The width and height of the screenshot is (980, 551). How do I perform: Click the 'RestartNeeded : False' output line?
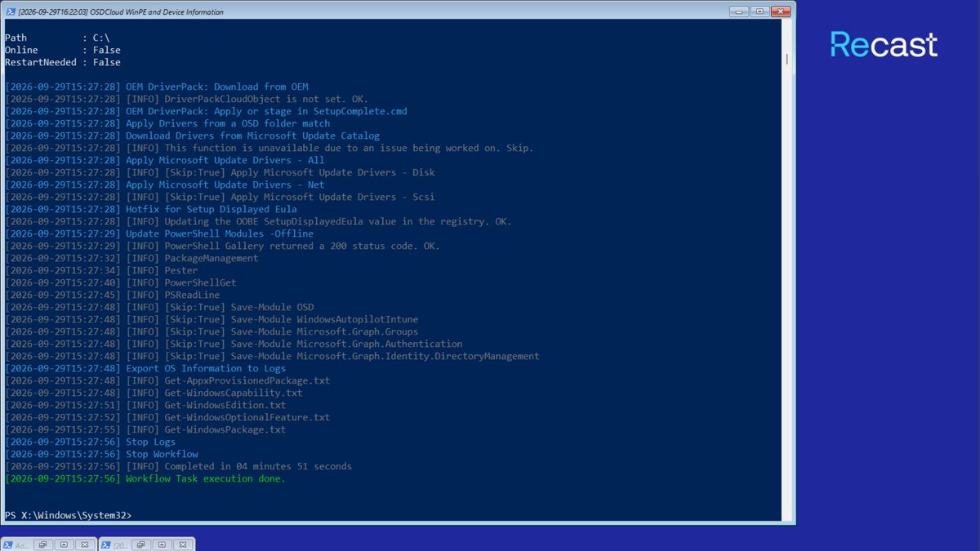click(x=63, y=62)
